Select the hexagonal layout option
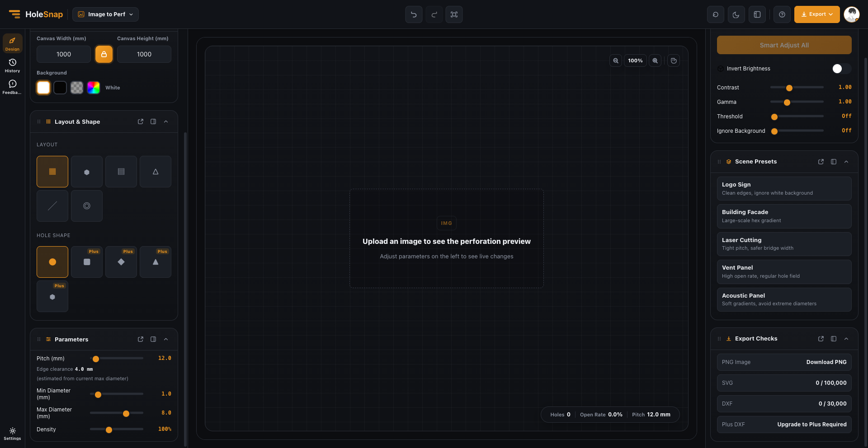This screenshot has width=868, height=448. (87, 172)
